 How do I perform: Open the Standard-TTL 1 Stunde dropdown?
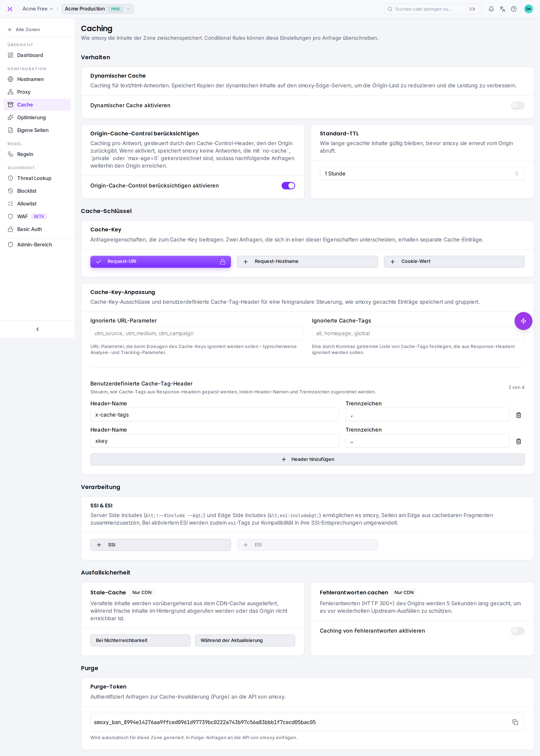[422, 174]
